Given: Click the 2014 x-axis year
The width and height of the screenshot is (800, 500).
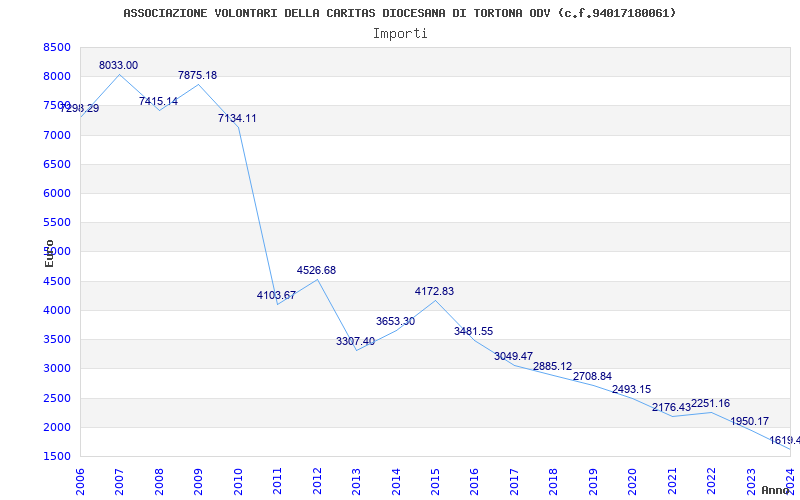Looking at the screenshot, I should pos(396,482).
